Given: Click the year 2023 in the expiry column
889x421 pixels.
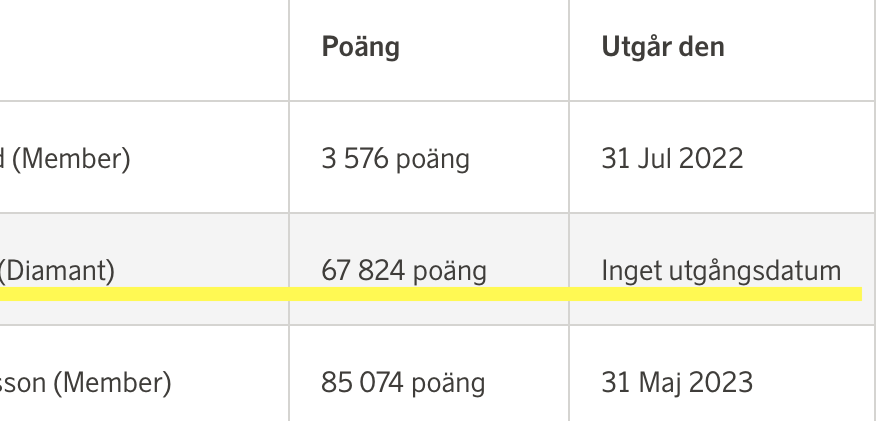Looking at the screenshot, I should pos(725,382).
